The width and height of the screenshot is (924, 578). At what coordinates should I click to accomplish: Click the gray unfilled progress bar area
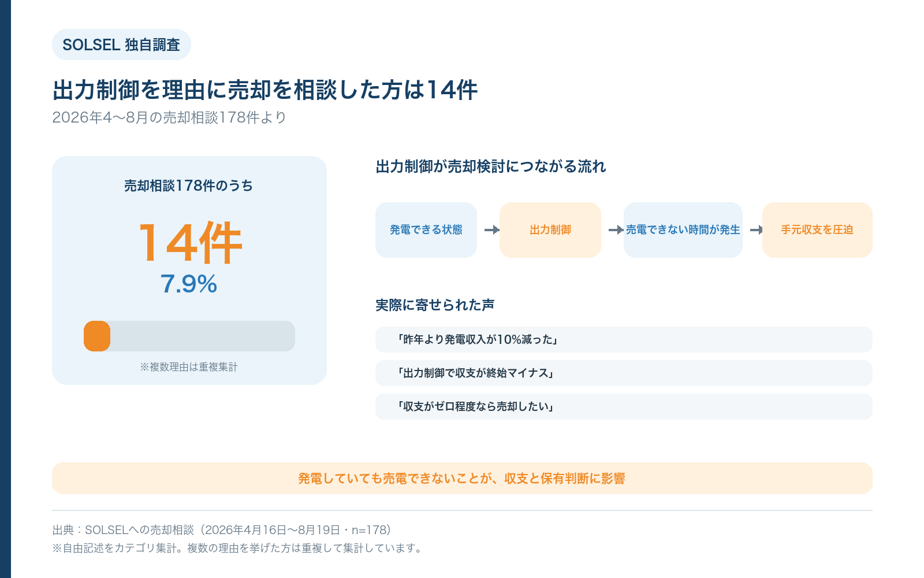click(x=203, y=336)
